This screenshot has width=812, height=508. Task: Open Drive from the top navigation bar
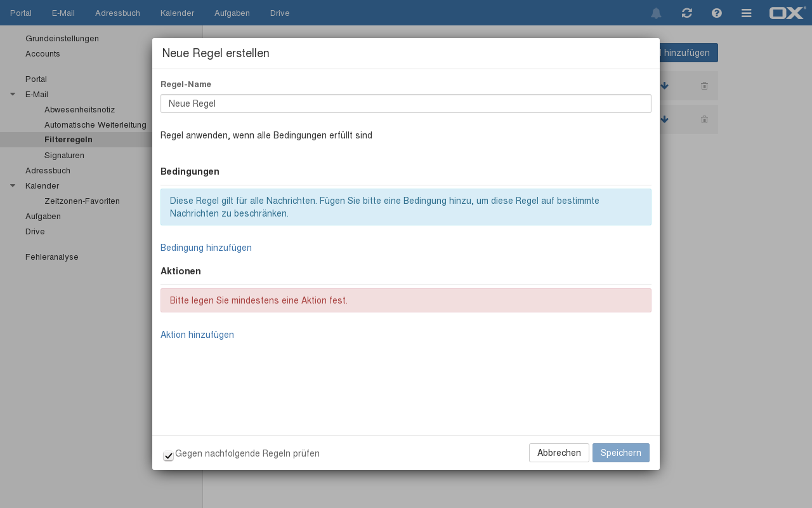[x=280, y=13]
